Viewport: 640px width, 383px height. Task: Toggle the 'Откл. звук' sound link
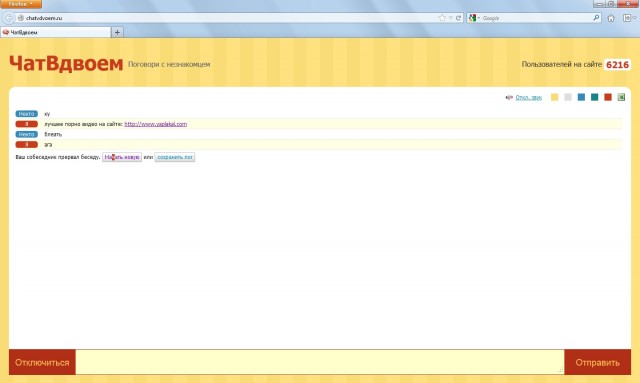(x=529, y=98)
